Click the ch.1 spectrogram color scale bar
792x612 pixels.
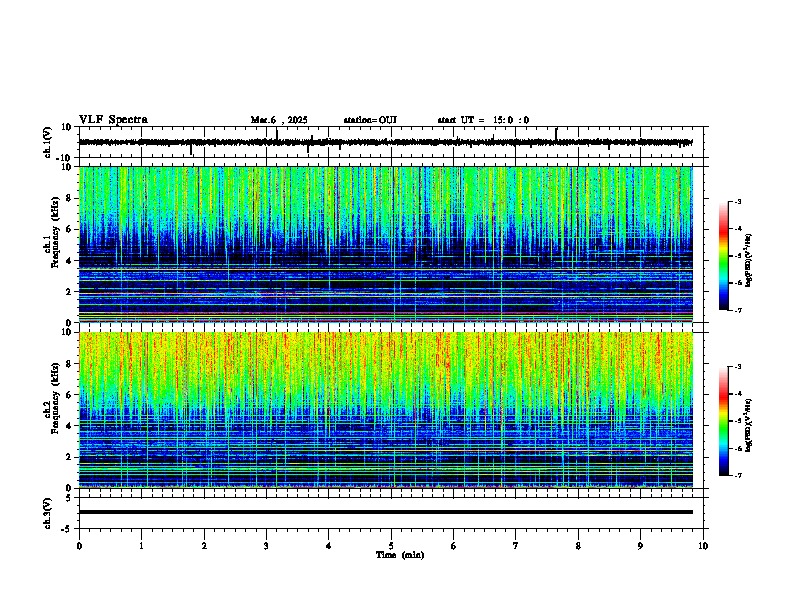point(724,256)
